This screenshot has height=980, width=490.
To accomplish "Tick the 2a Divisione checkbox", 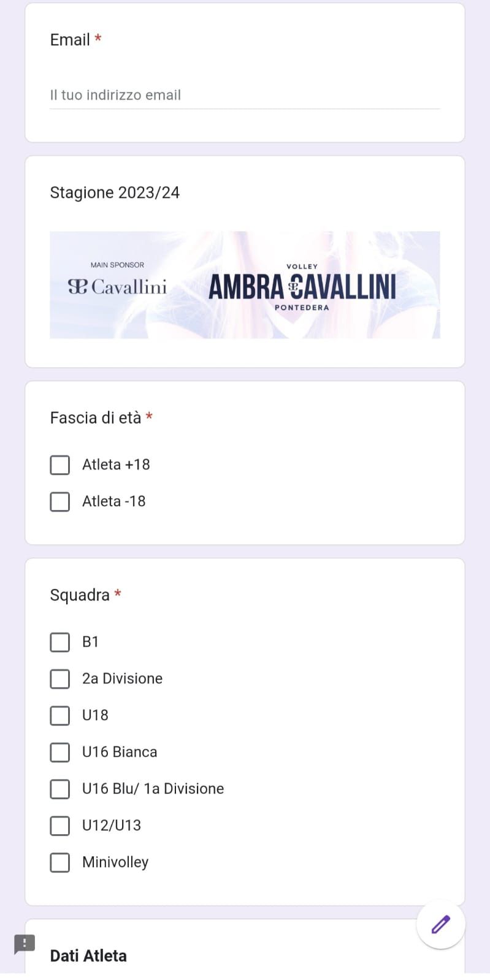I will pyautogui.click(x=59, y=678).
